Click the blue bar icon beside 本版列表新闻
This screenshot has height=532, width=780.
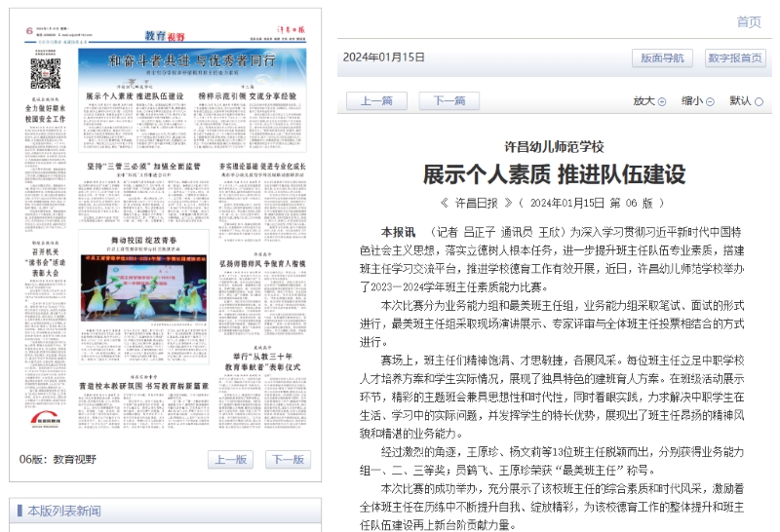19,511
